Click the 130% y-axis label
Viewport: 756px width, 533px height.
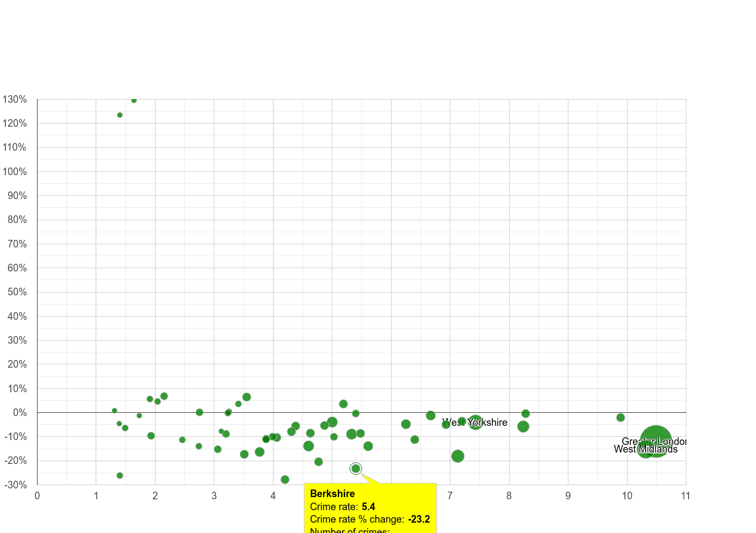[15, 100]
